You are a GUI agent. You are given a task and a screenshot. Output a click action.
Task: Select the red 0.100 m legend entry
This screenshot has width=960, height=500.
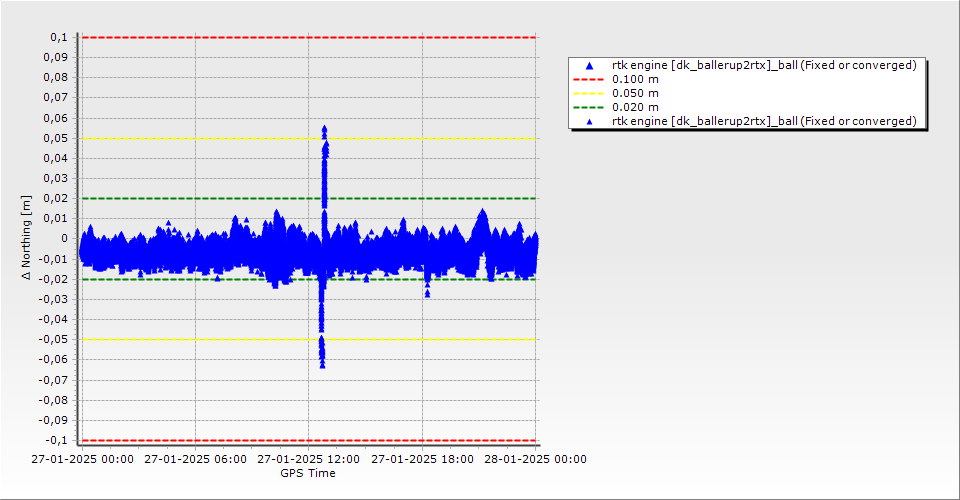point(636,79)
